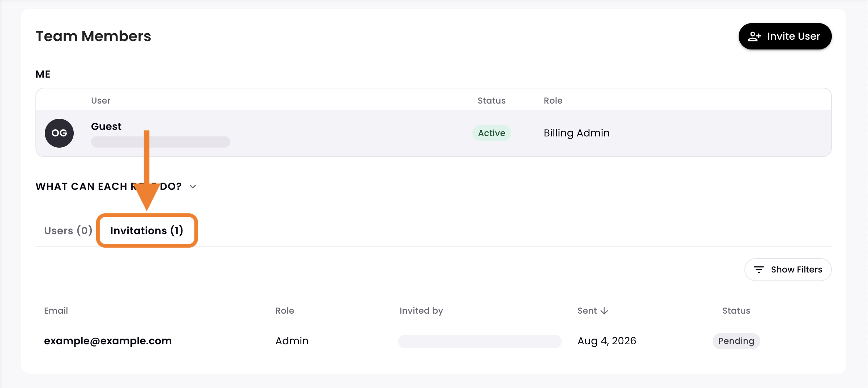Click the invitations table Role column header
868x388 pixels.
tap(285, 311)
